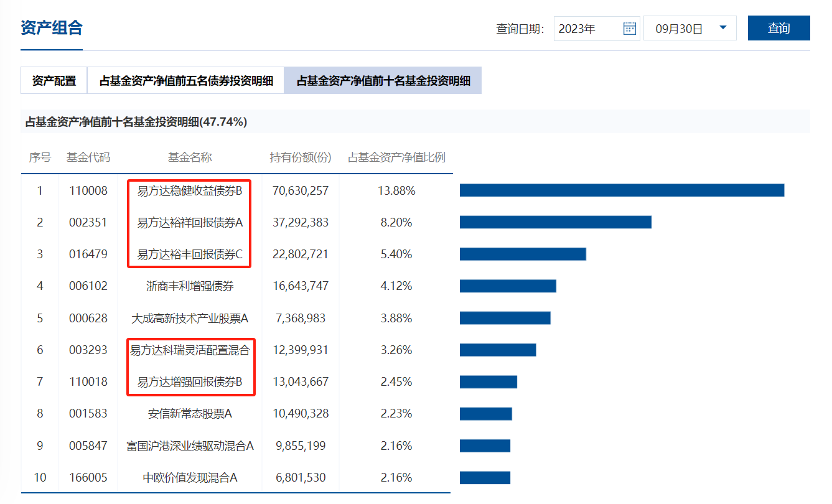Click share count 16,643,747

coord(301,286)
